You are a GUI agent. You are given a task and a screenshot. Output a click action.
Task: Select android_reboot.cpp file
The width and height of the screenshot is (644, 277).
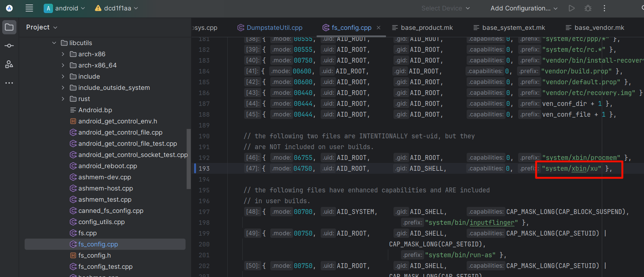pos(108,166)
